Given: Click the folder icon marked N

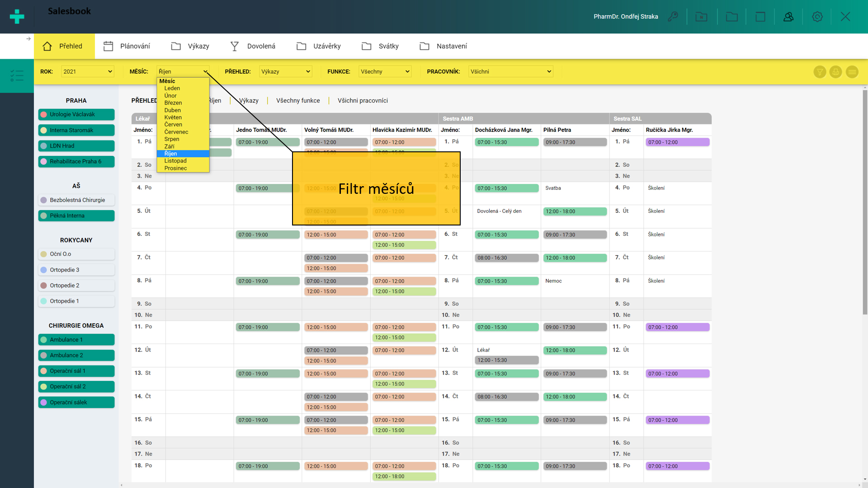Looking at the screenshot, I should (701, 17).
